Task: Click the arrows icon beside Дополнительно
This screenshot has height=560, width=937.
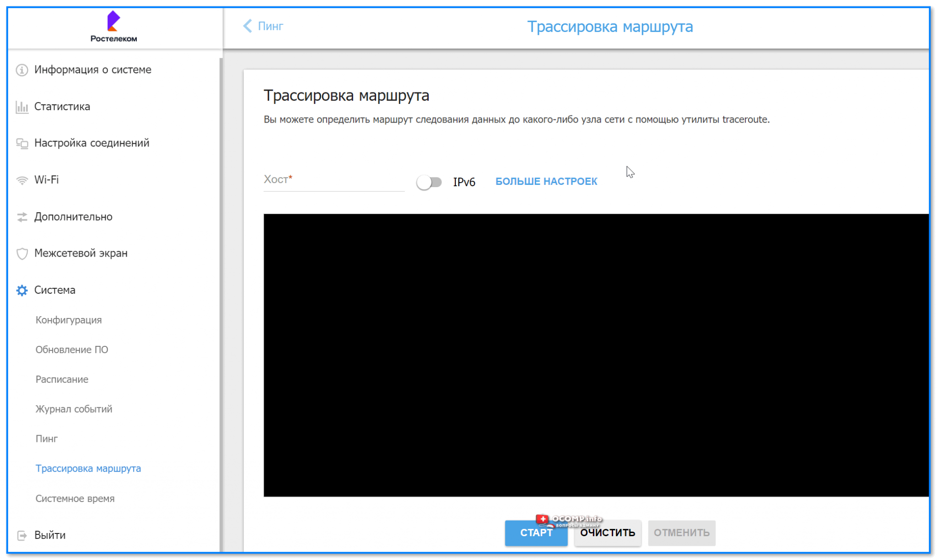Action: (x=22, y=217)
